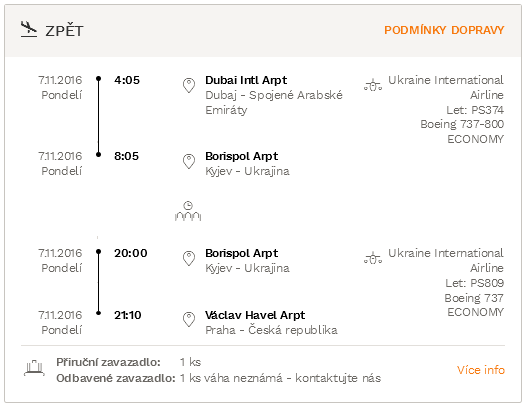The image size is (528, 408).
Task: Click the location pin beside Borispol Arpt arrival 8:05
Action: (189, 162)
